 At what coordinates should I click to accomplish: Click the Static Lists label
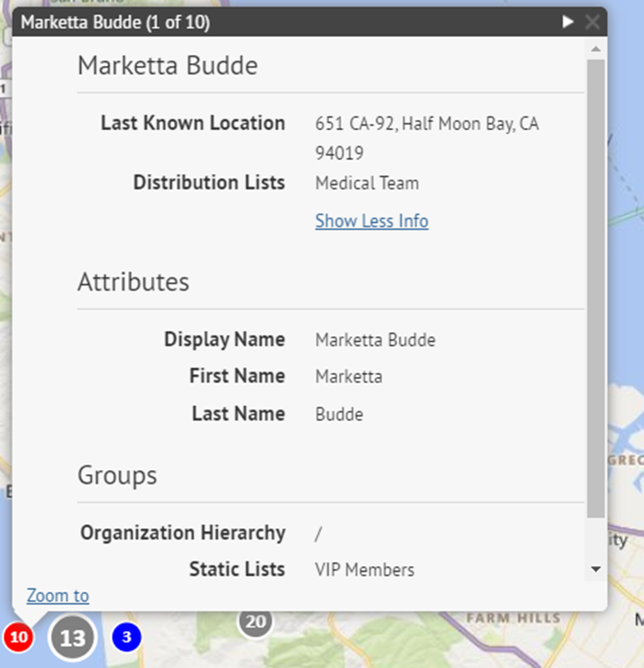(x=237, y=569)
